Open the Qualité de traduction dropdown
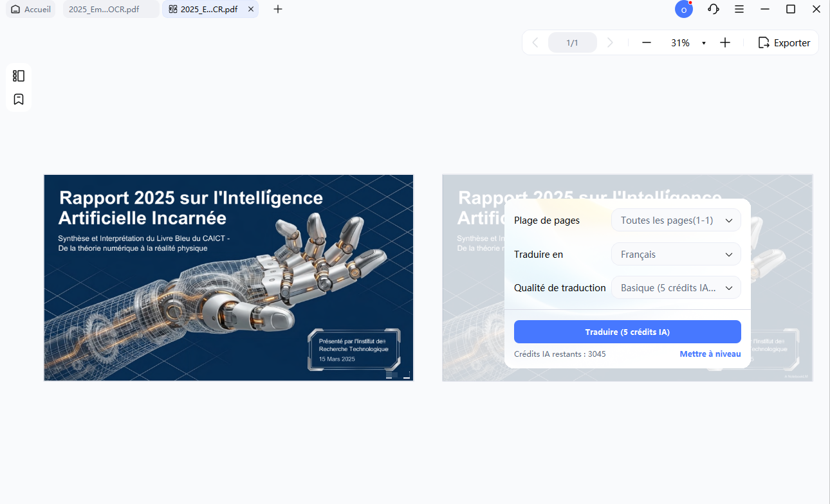Viewport: 830px width, 504px height. click(x=676, y=288)
